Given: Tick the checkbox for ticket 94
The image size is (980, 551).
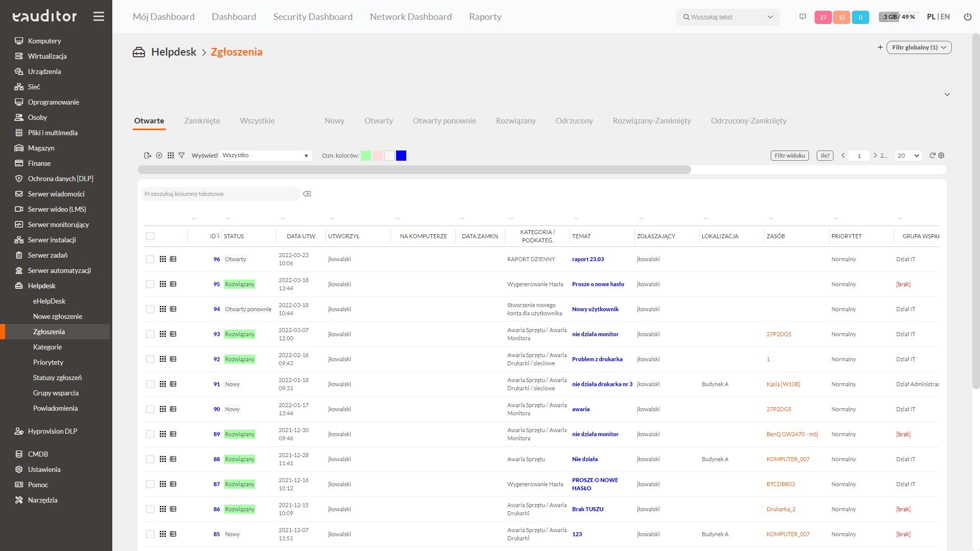Looking at the screenshot, I should [150, 309].
